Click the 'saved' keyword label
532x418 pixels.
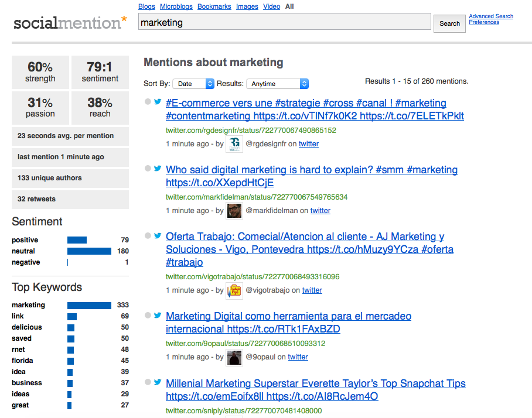click(x=22, y=338)
